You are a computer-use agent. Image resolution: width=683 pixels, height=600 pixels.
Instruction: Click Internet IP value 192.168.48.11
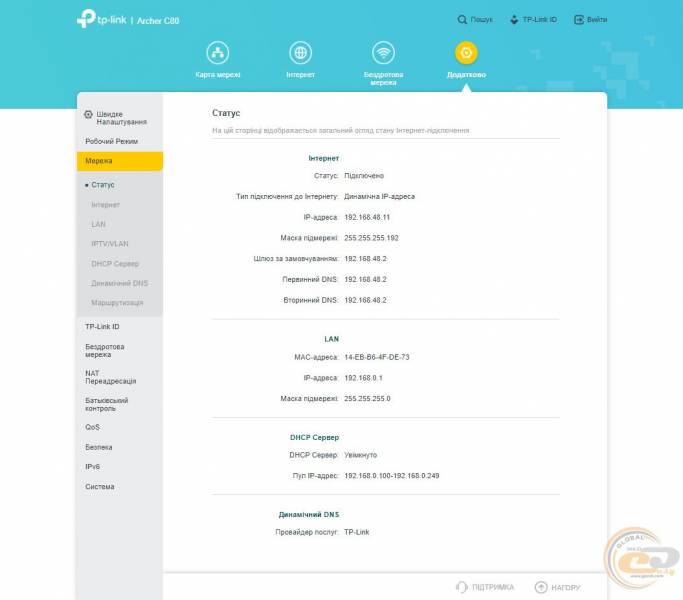pyautogui.click(x=367, y=217)
